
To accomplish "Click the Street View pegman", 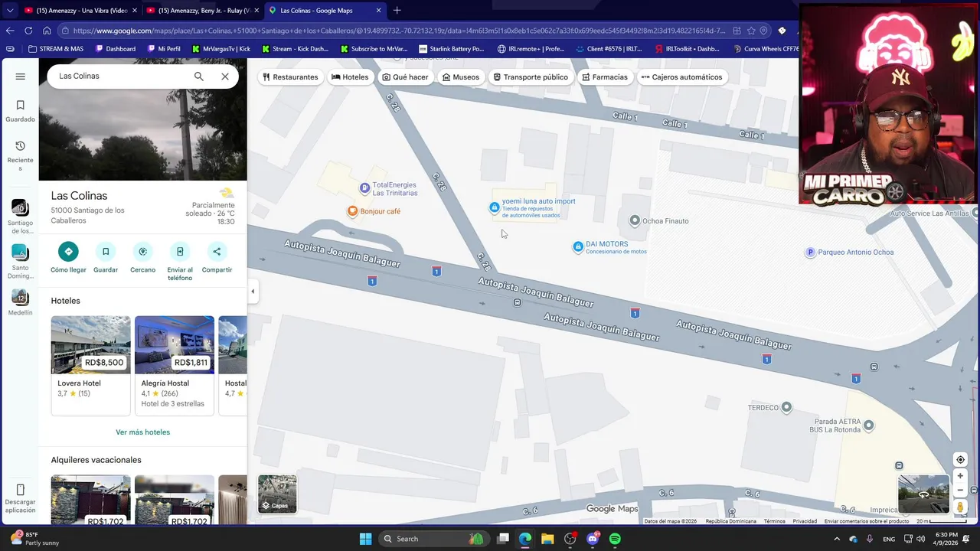I will pos(960,507).
